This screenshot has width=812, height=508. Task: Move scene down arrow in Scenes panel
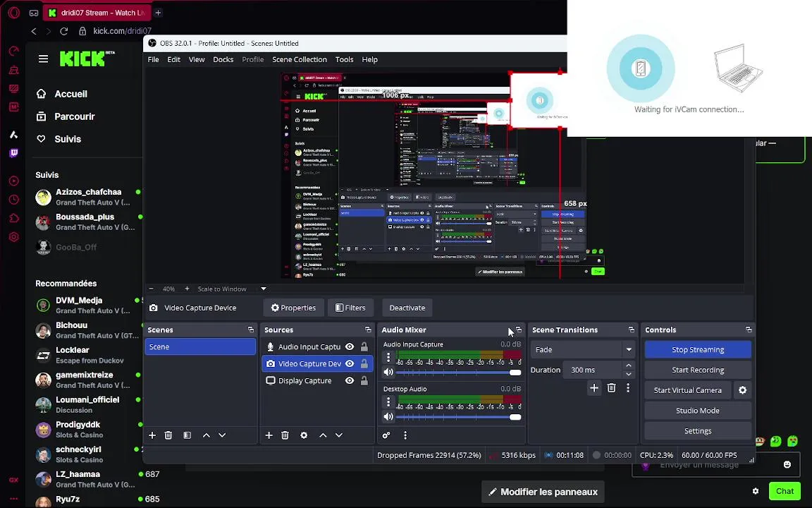[222, 435]
